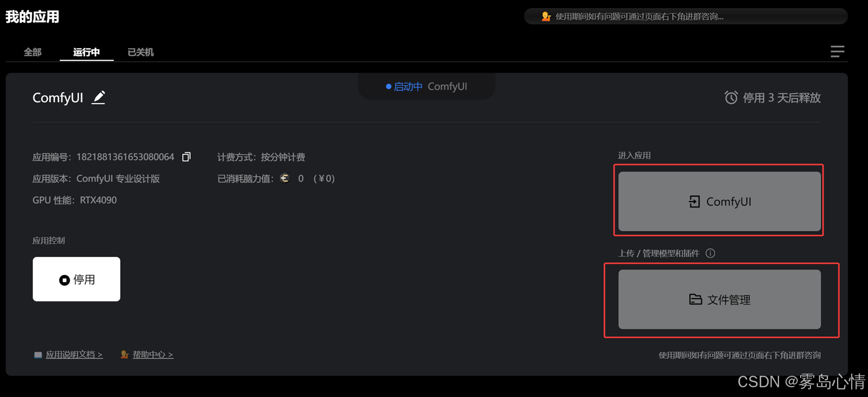868x397 pixels.
Task: Click the 停用 3 天后释放 text
Action: coord(782,98)
